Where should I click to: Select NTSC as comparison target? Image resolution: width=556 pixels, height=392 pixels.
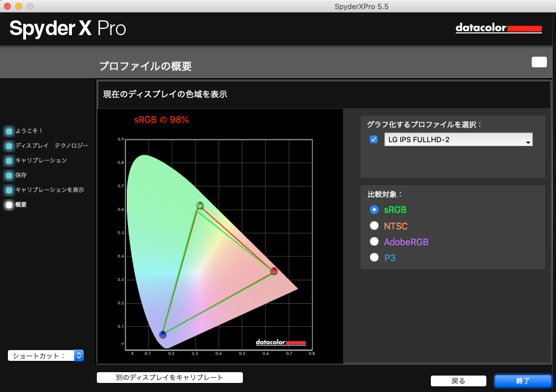pos(374,225)
